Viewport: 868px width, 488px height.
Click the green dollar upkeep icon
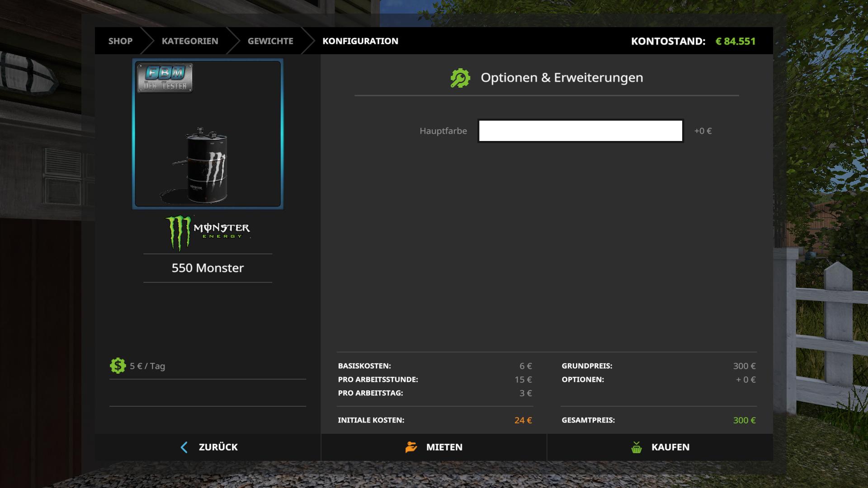coord(118,366)
